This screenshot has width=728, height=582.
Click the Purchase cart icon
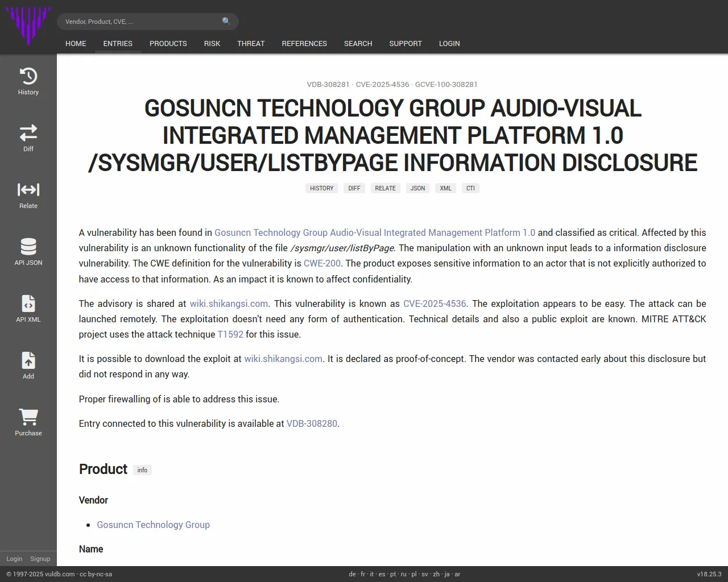[x=28, y=417]
